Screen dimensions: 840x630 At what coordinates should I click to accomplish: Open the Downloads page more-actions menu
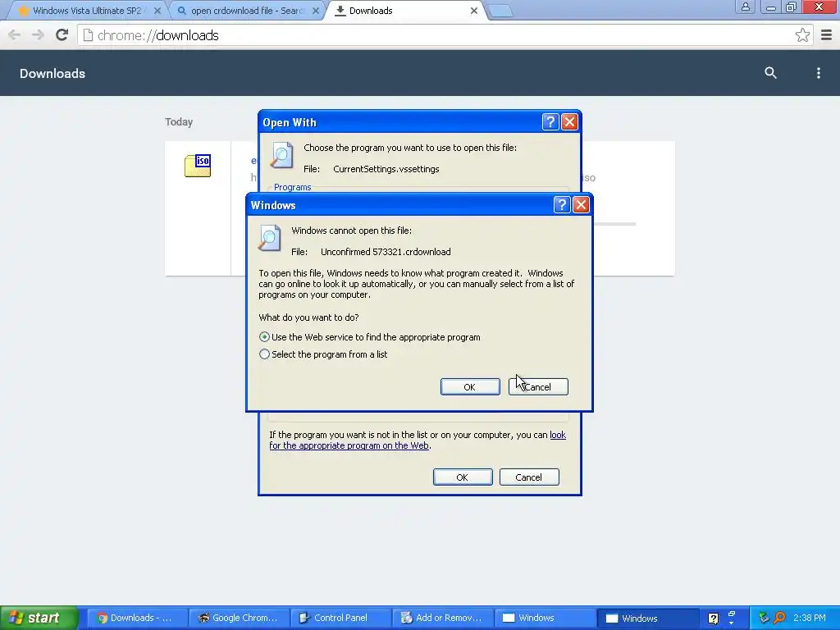818,73
